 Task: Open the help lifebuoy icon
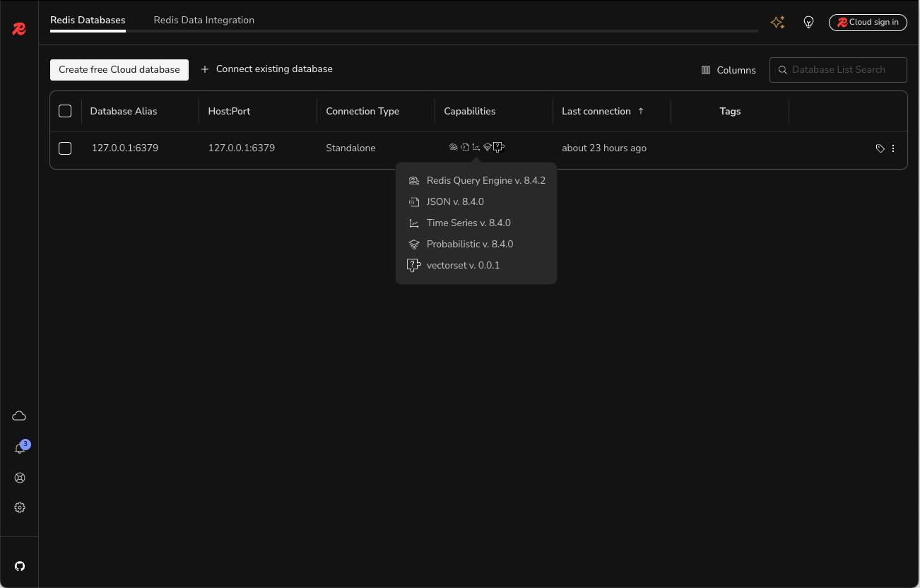[x=20, y=478]
